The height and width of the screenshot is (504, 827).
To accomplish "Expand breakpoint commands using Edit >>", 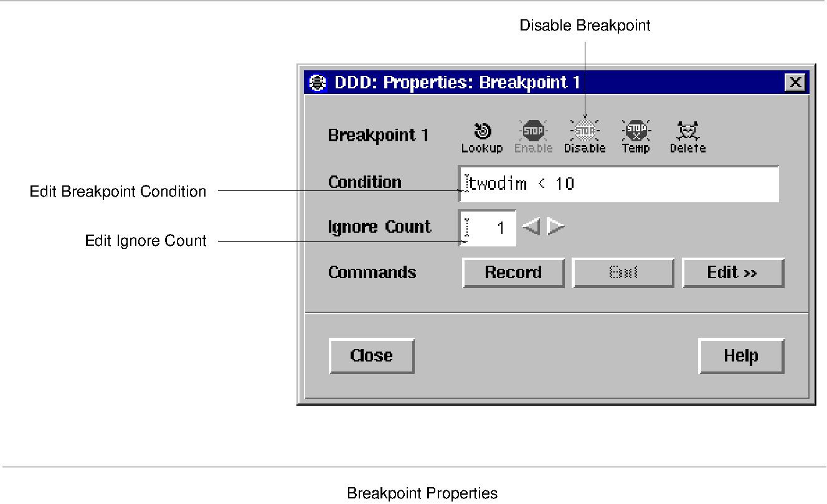I will click(x=732, y=272).
